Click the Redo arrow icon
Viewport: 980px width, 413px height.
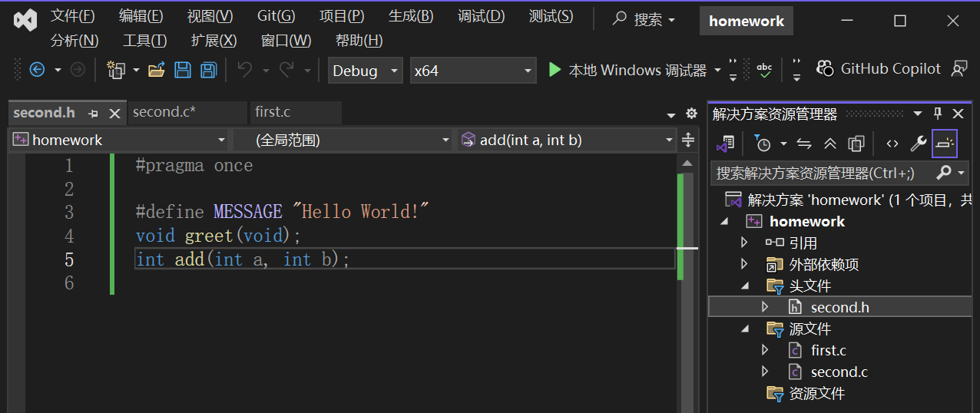[x=286, y=70]
